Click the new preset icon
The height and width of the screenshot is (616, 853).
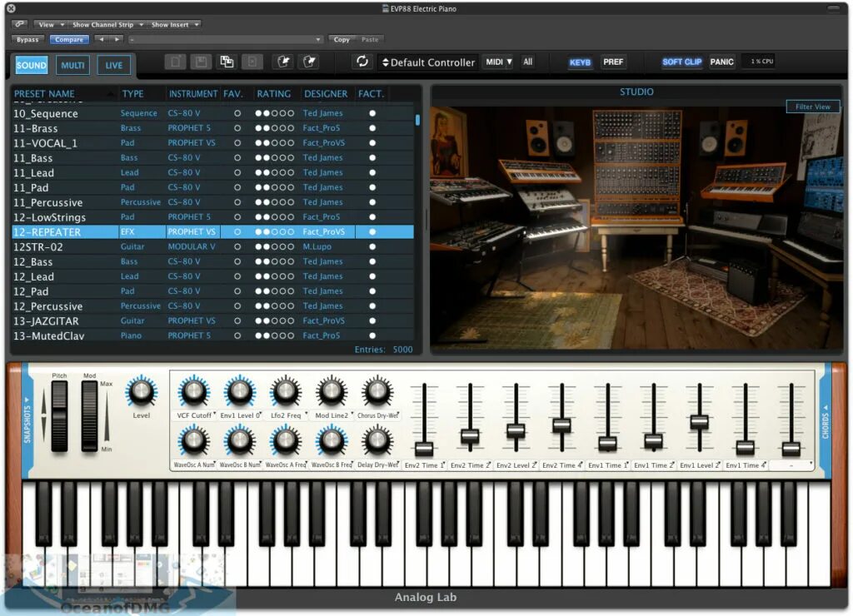point(175,62)
